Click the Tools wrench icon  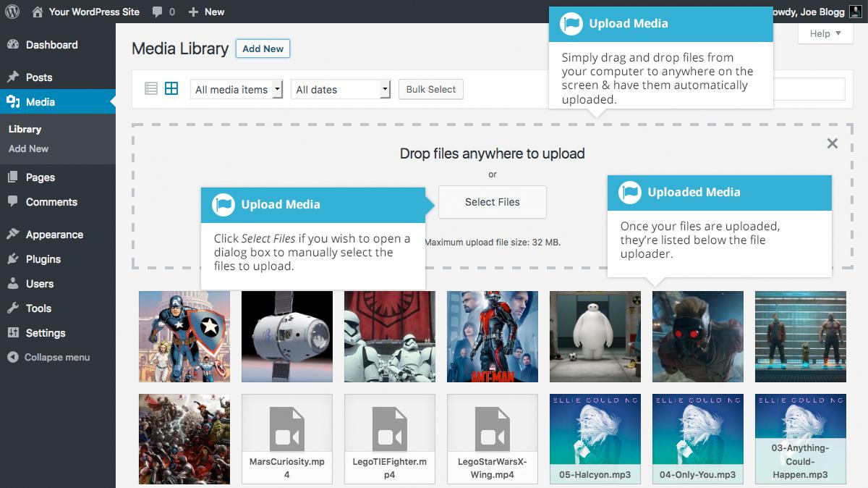[x=13, y=308]
